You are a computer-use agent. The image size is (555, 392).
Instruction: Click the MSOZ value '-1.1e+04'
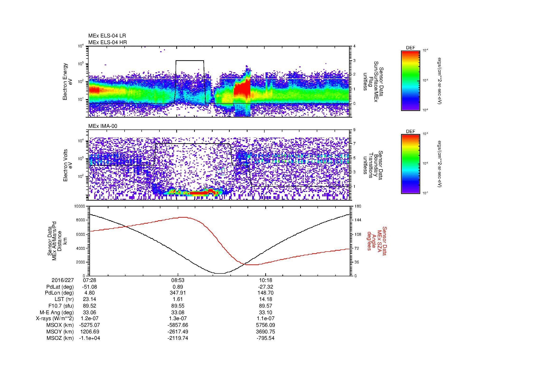pyautogui.click(x=89, y=338)
